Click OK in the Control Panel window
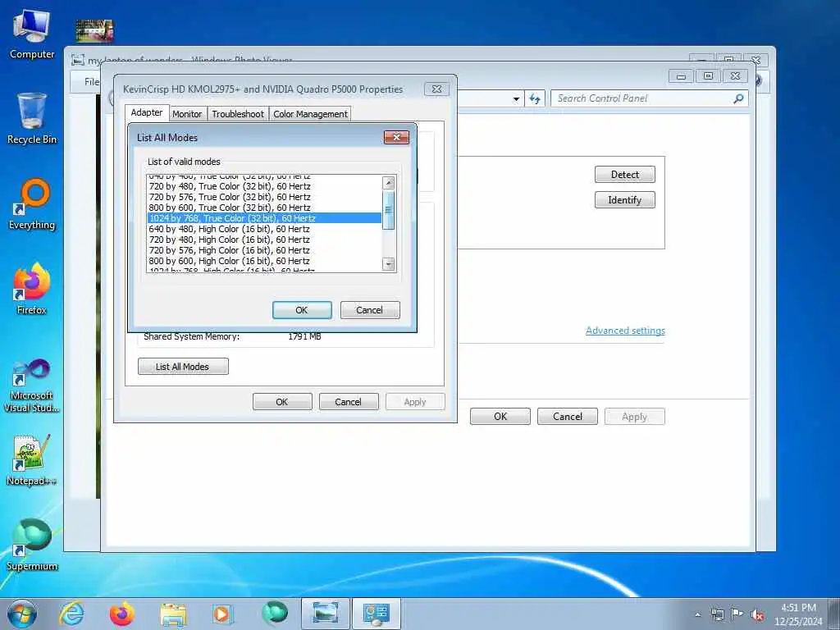840x630 pixels. 500,416
